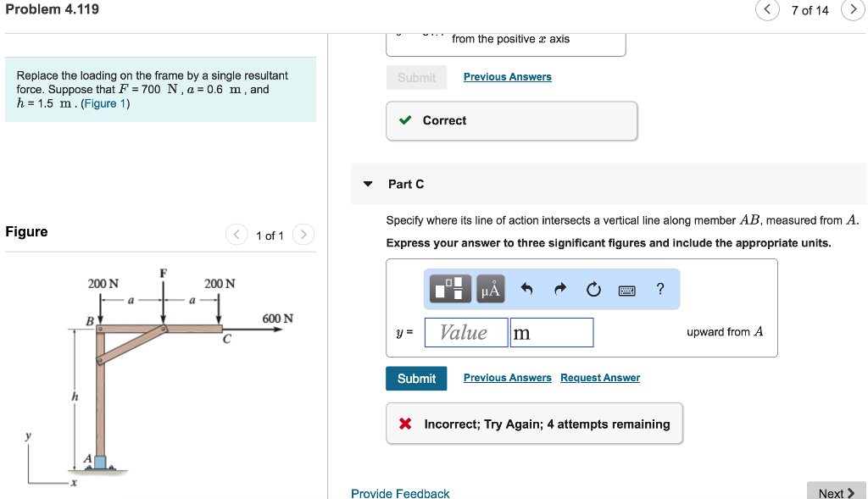Reset the answer with the circular arrow
This screenshot has width=868, height=499.
click(x=593, y=290)
